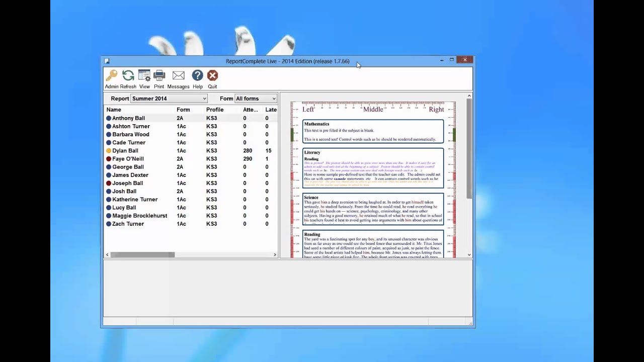Image resolution: width=644 pixels, height=362 pixels.
Task: Click the status dot beside Katherine Turner
Action: click(x=109, y=200)
